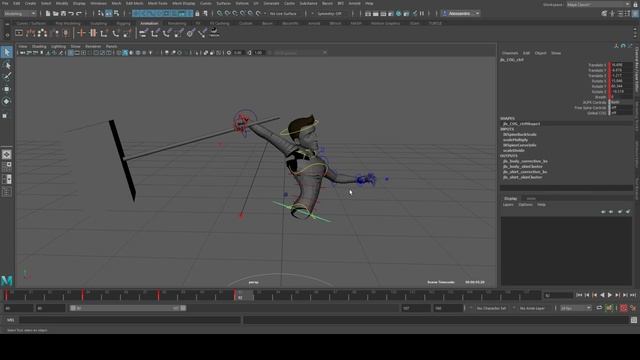Screen dimensions: 640x360
Task: Click the Pole Vector constraint shelf icon
Action: pos(202,33)
